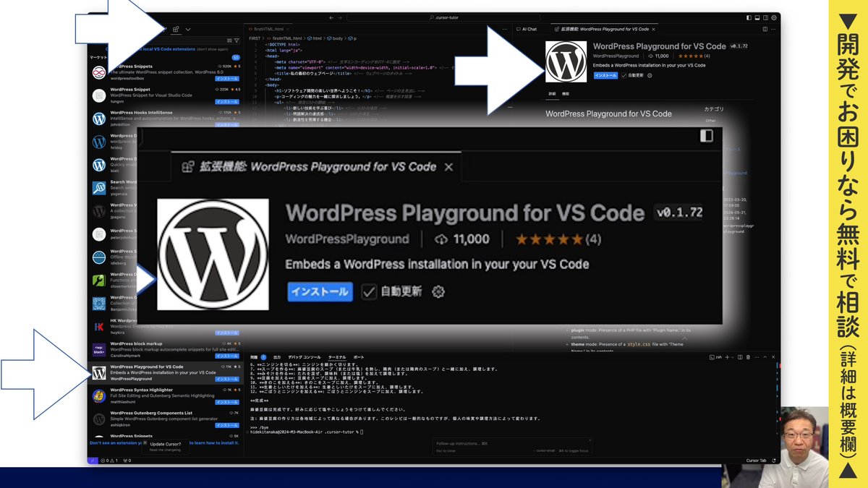
Task: Click the 50 results count badge
Action: [236, 57]
